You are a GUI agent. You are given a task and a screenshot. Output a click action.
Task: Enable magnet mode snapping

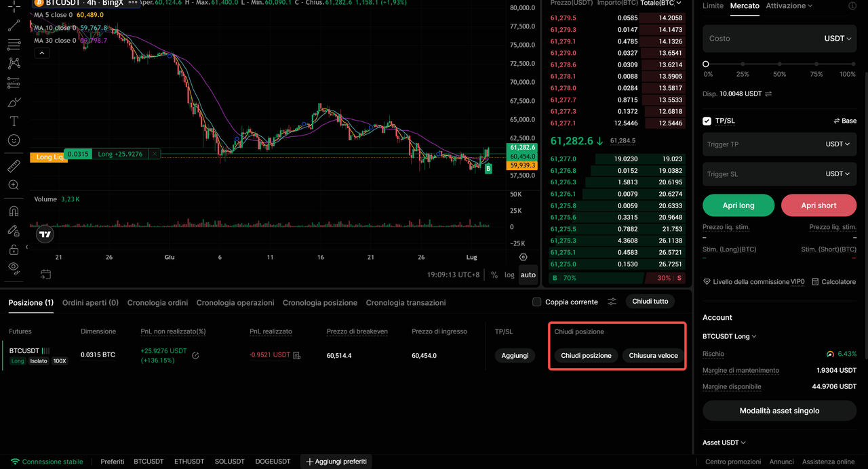14,211
